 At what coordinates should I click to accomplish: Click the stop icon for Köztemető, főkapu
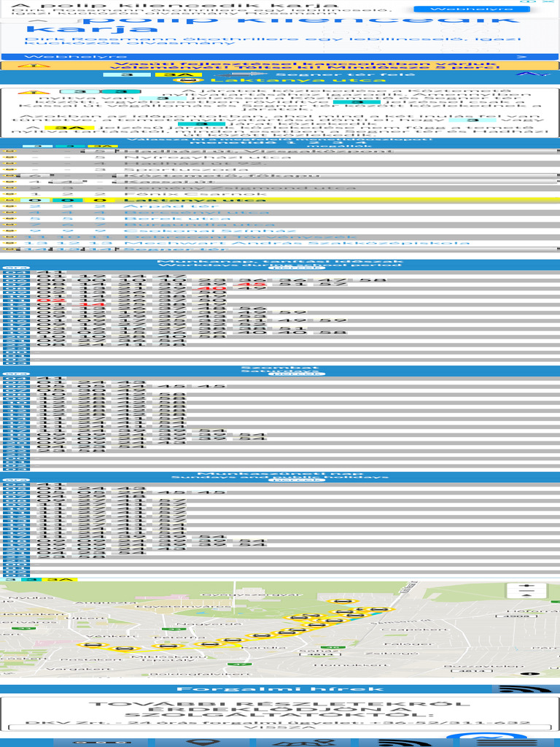click(x=10, y=176)
